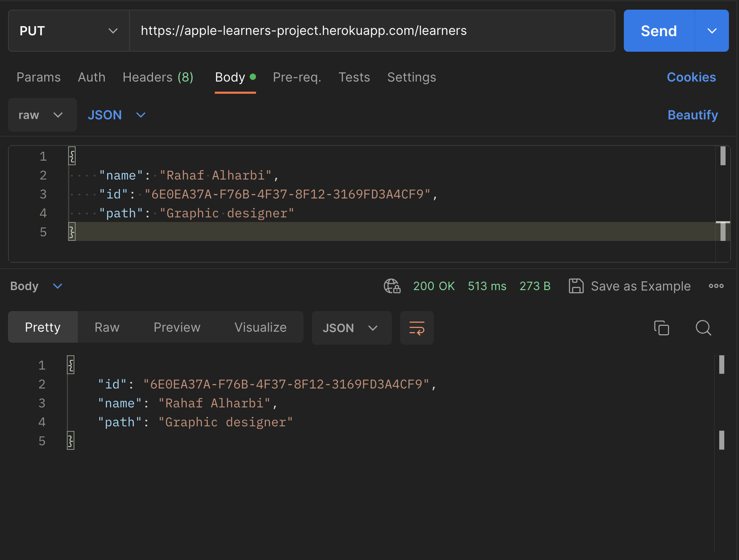Click the request body id value string
Viewport: 739px width, 560px height.
coord(288,194)
